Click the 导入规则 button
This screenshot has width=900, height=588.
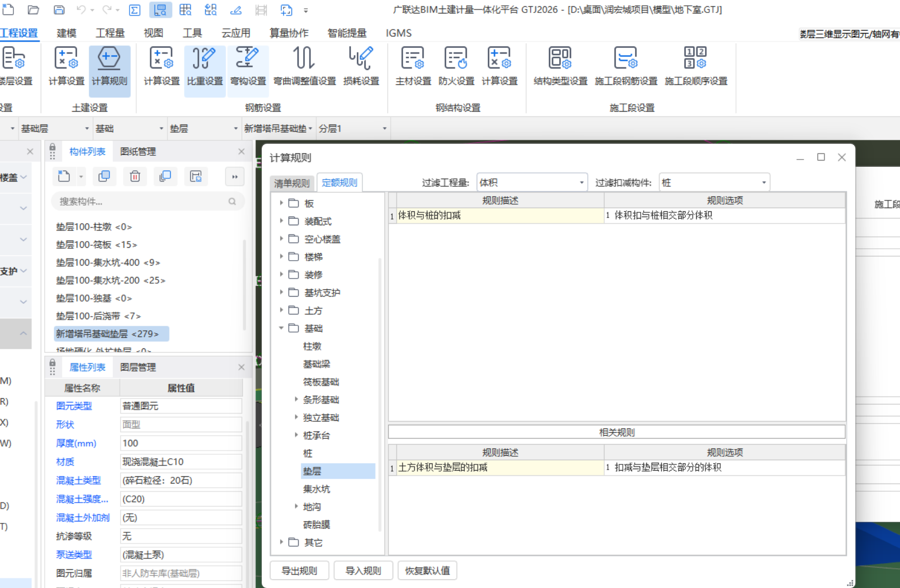pos(363,571)
